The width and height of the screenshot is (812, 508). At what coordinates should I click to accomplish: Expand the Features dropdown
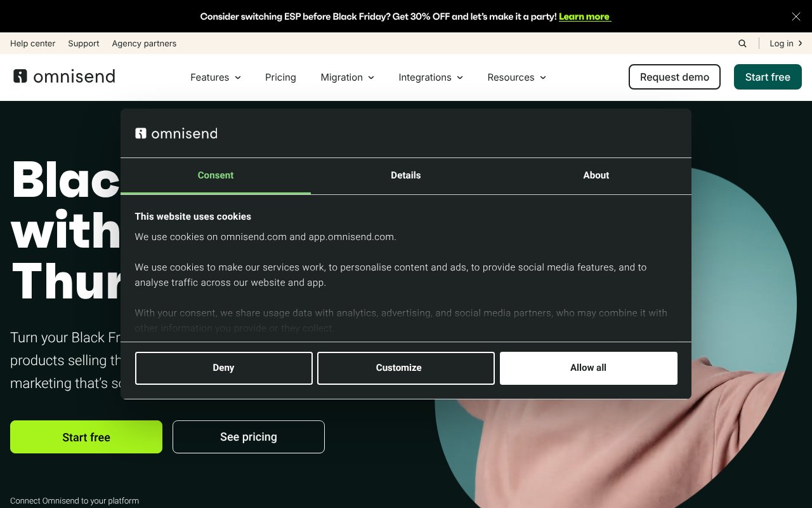pyautogui.click(x=215, y=77)
